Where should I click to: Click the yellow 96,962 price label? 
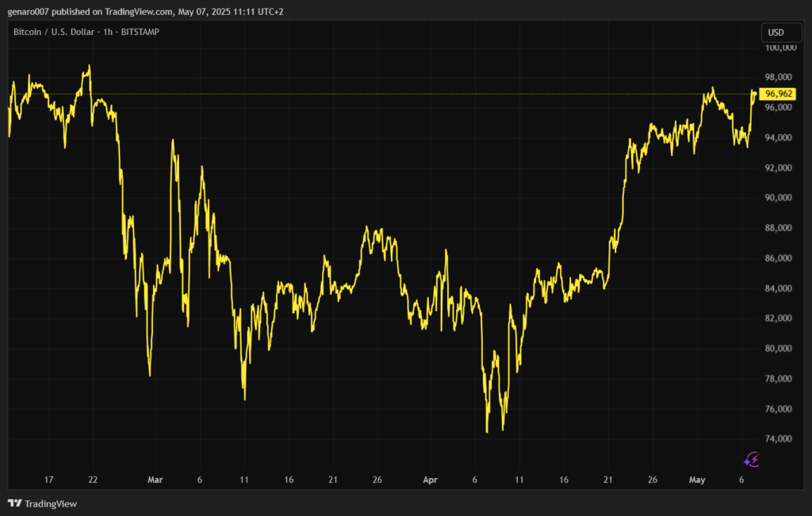pyautogui.click(x=779, y=94)
